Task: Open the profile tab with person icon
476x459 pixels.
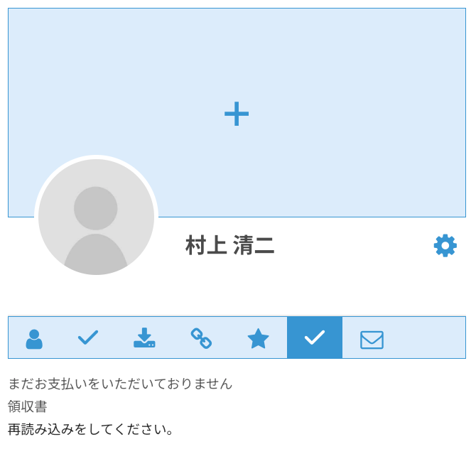Action: pos(34,339)
